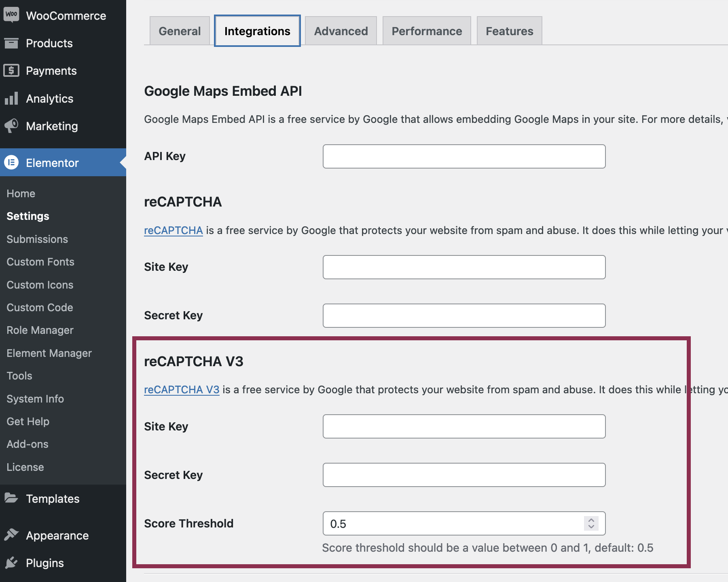Adjust the Score Threshold stepper arrows
Screen dimensions: 728x582
[591, 523]
